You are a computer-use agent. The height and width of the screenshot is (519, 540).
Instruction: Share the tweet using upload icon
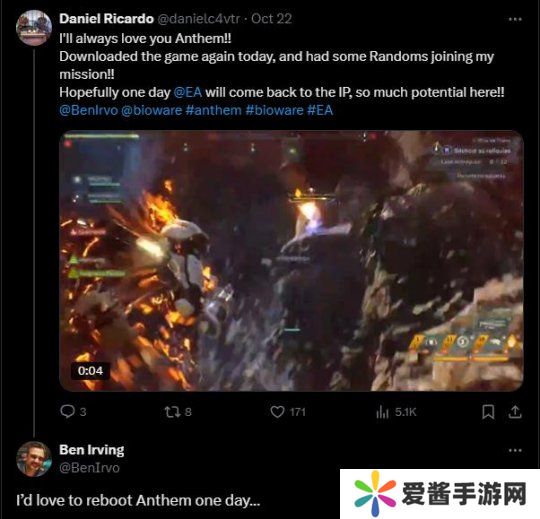point(515,412)
